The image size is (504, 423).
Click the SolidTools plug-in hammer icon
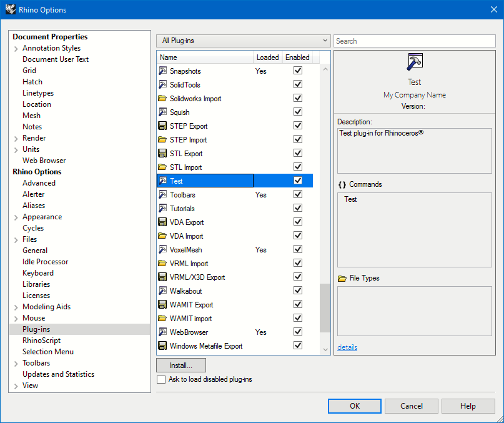162,84
